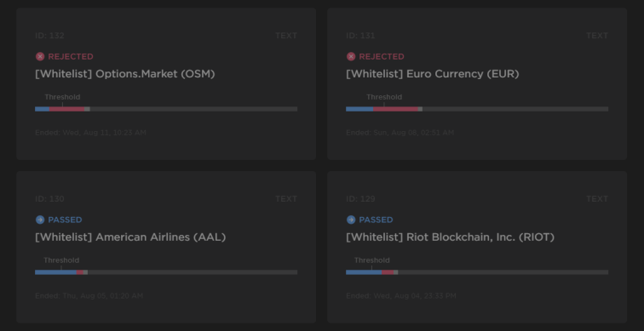This screenshot has height=331, width=644.
Task: Open the Euro Currency (EUR) whitelist proposal
Action: click(433, 74)
